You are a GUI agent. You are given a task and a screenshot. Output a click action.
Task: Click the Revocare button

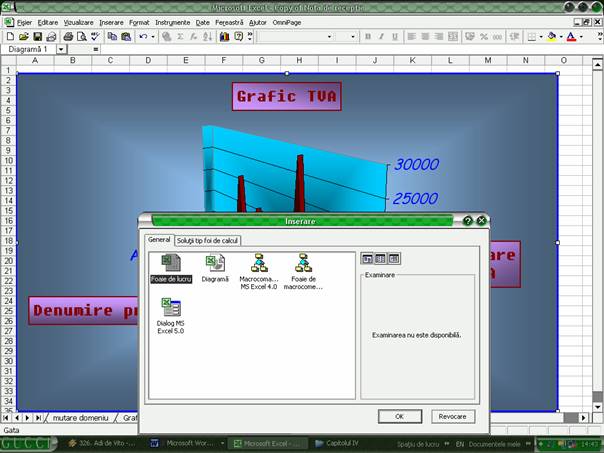452,416
